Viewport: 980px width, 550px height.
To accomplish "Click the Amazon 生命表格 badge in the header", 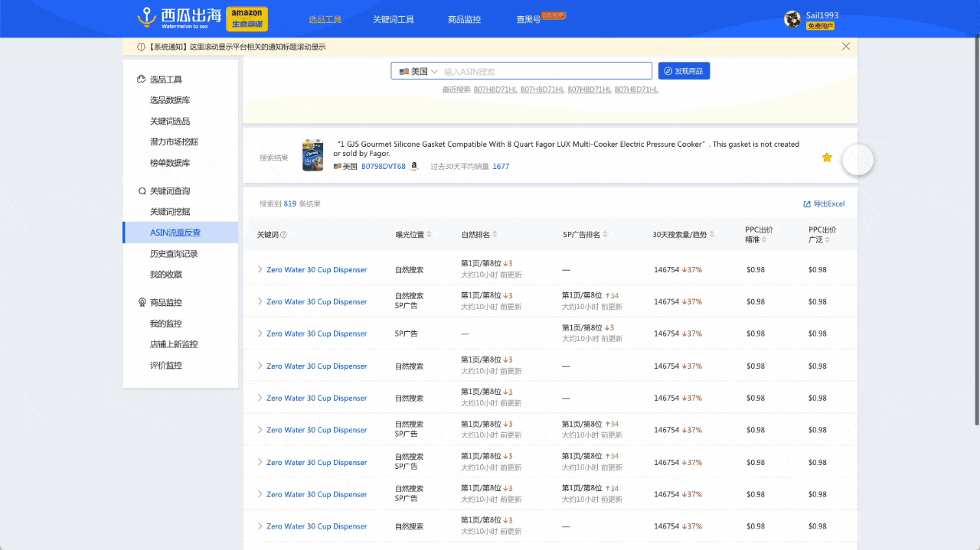I will point(247,18).
